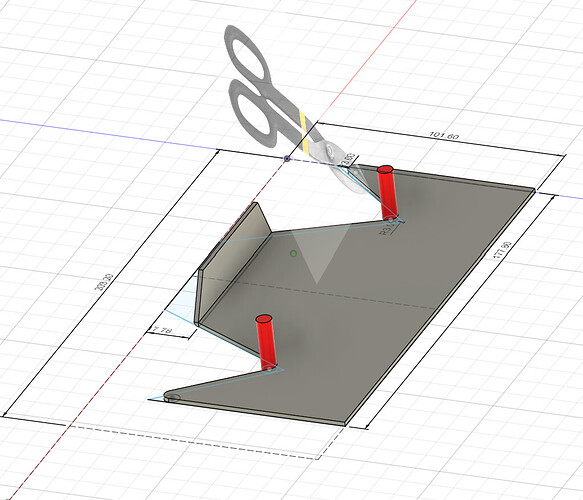Select the 7.78 dimension value
Viewport: 583px width, 500px height.
163,330
